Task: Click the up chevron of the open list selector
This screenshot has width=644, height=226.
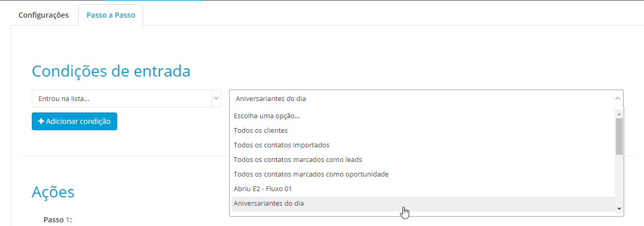Action: coord(617,98)
